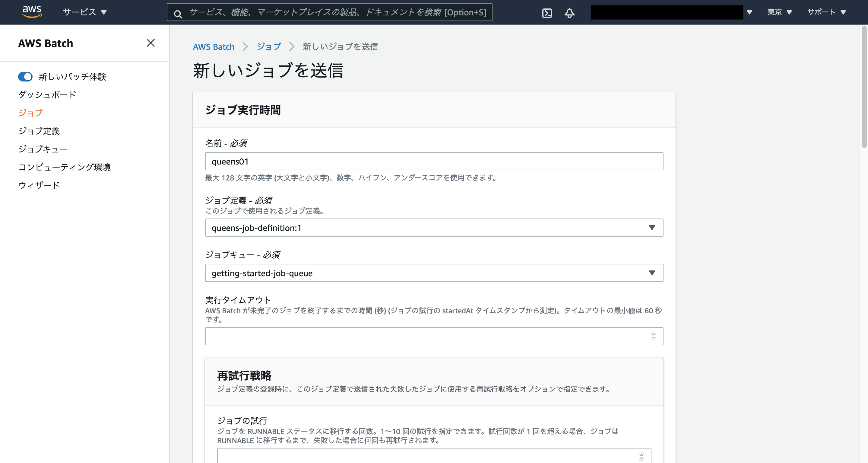
Task: Click the ジョブ実行時間 section heading
Action: 243,110
